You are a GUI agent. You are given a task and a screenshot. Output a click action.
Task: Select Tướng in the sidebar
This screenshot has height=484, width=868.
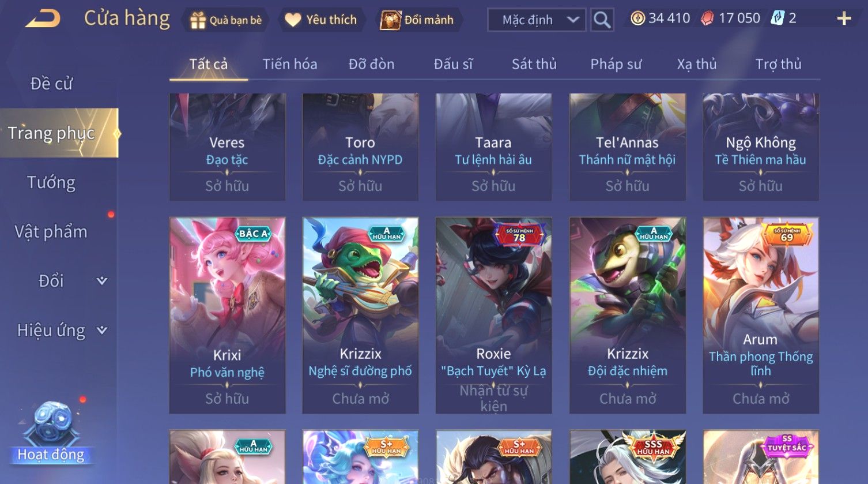[x=51, y=183]
